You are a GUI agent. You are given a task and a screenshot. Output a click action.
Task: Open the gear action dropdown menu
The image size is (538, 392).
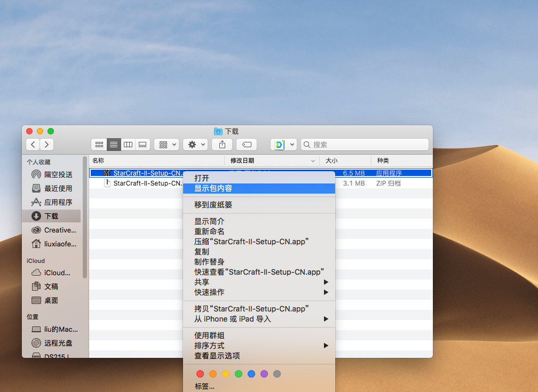(x=195, y=145)
